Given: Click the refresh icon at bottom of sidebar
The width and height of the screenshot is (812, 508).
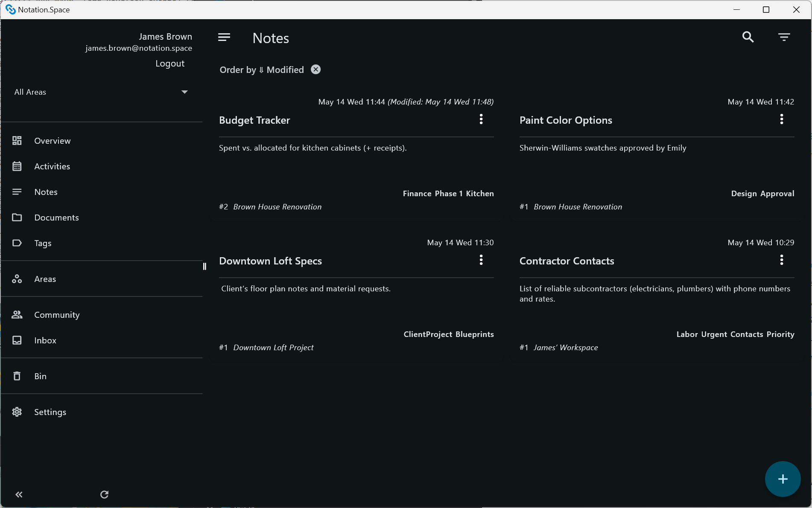Looking at the screenshot, I should click(104, 494).
